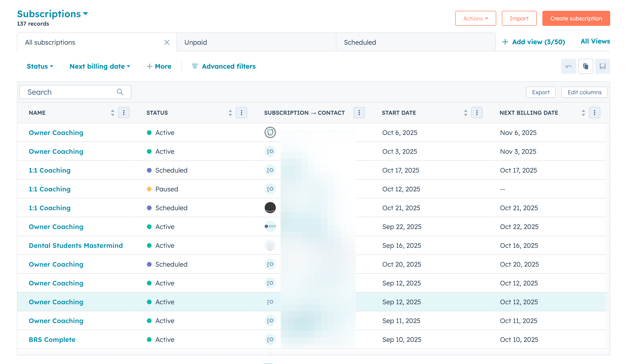Screen dimensions: 629x364
Task: Toggle sort on Next Billing Date arrows
Action: point(583,113)
